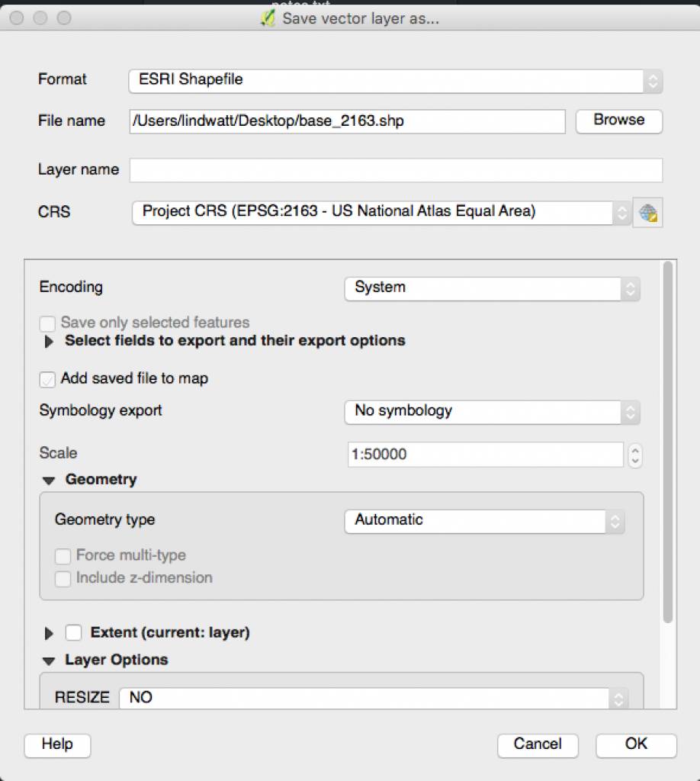Click the Scale stepper arrows

pos(634,455)
